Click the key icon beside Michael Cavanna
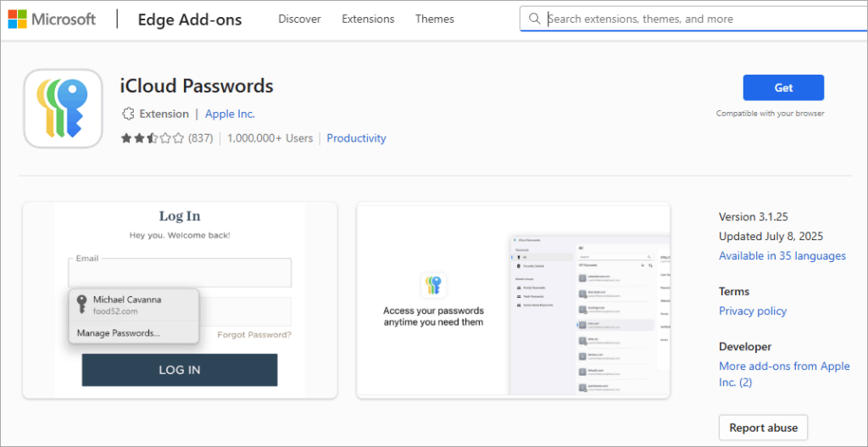868x447 pixels. coord(81,305)
